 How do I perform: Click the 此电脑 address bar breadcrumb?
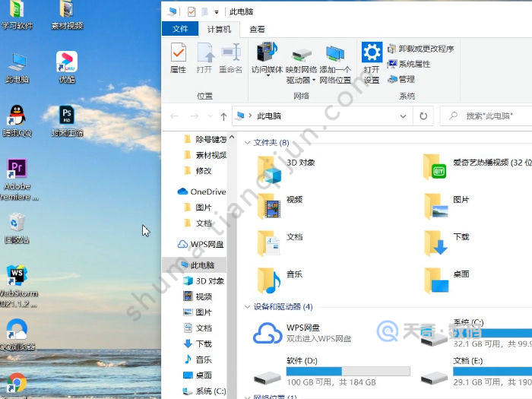269,116
